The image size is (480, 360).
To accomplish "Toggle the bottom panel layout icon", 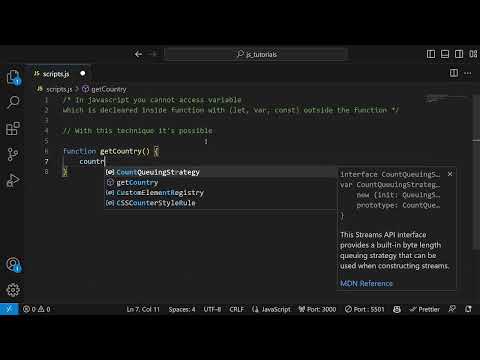I will tap(445, 54).
